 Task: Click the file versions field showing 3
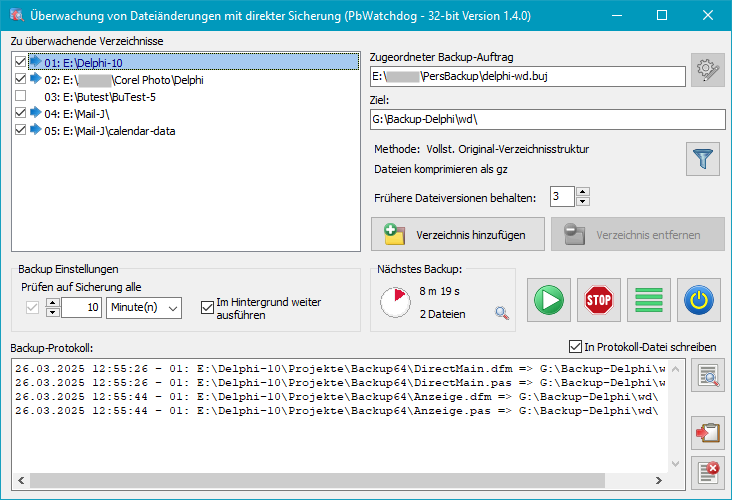pos(562,197)
